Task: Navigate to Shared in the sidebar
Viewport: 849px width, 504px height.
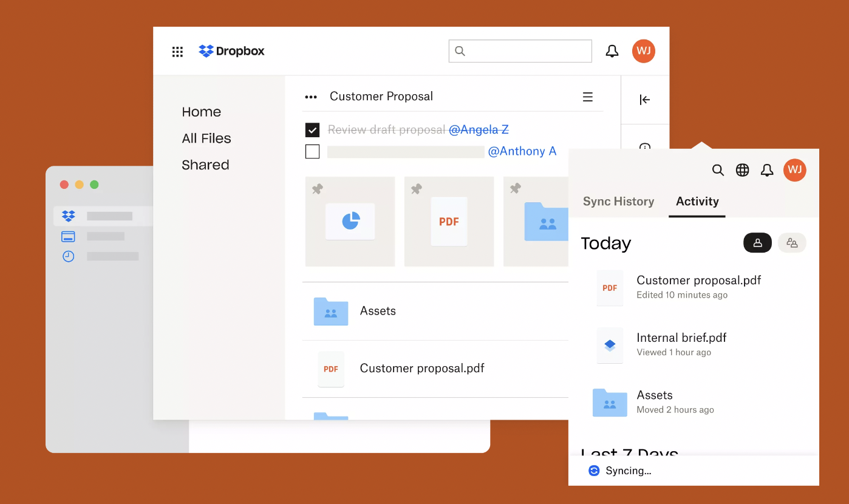Action: pos(205,165)
